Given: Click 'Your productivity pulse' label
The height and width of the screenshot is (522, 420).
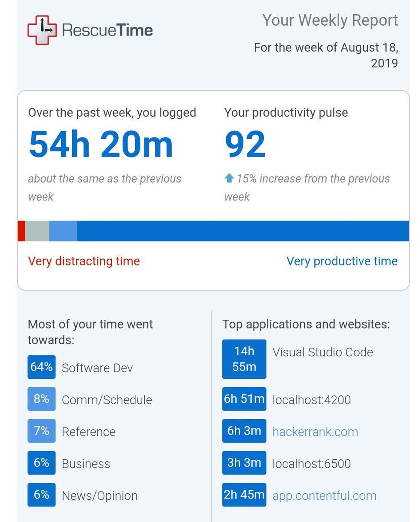Looking at the screenshot, I should 286,113.
